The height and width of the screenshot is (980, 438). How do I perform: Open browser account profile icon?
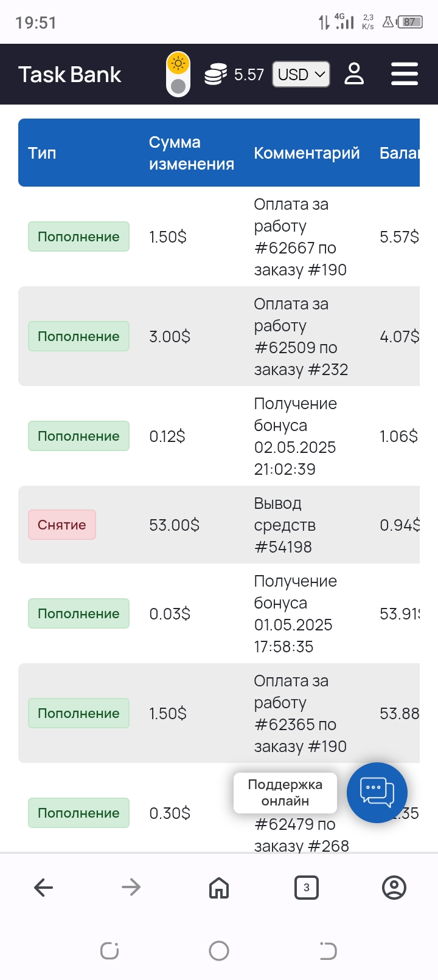[x=394, y=888]
